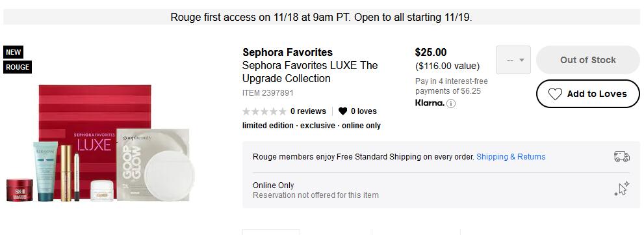The image size is (644, 235).
Task: Click the star rating icons
Action: pos(264,111)
